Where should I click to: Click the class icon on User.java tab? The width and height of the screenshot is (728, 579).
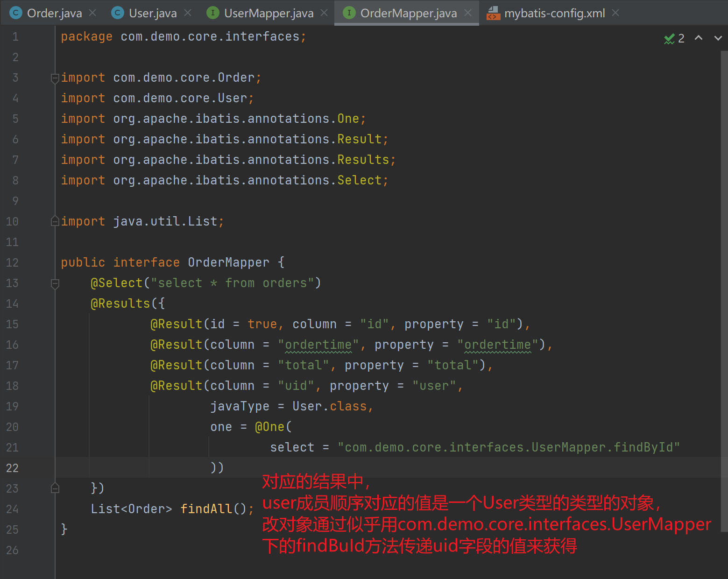click(x=118, y=13)
